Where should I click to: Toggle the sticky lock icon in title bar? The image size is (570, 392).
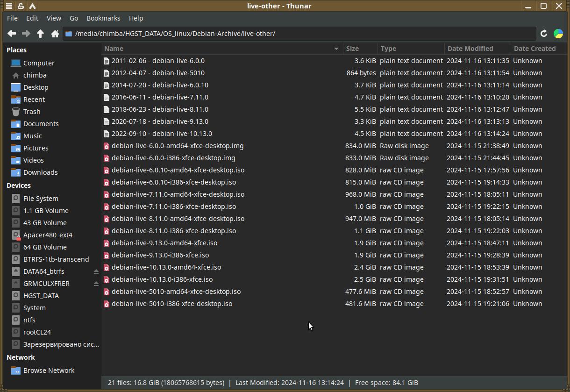21,6
